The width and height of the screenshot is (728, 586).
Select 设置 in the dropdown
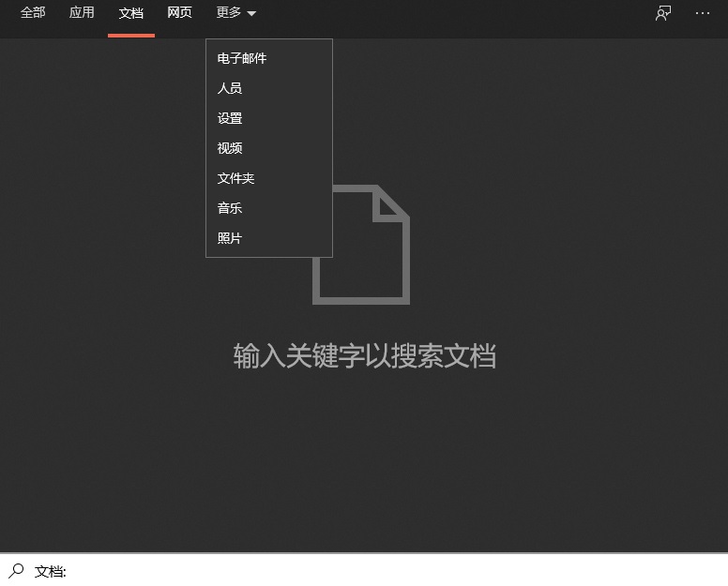pyautogui.click(x=269, y=118)
